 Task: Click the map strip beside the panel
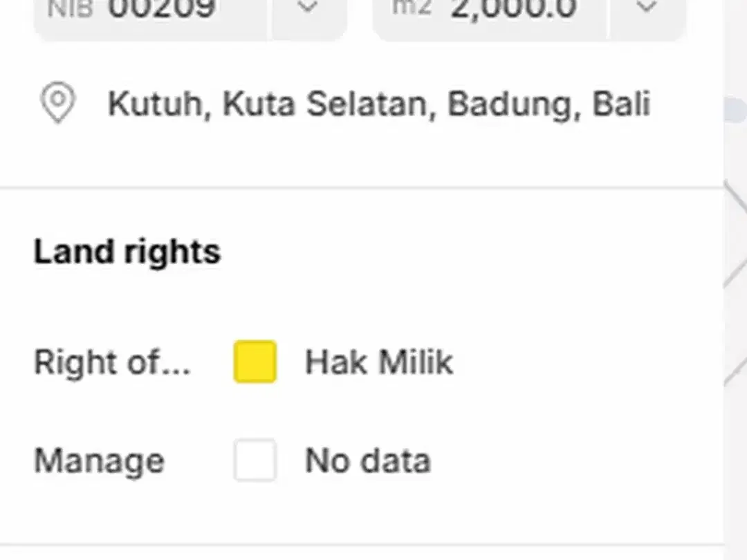point(735,280)
